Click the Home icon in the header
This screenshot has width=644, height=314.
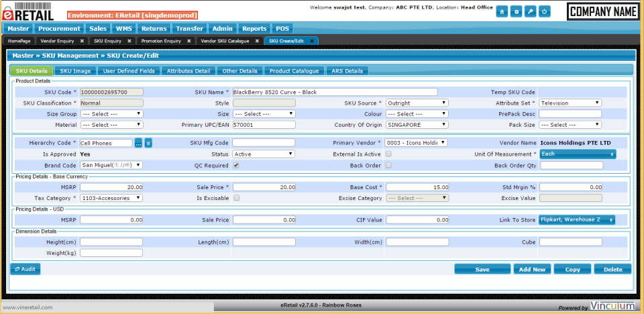click(502, 11)
